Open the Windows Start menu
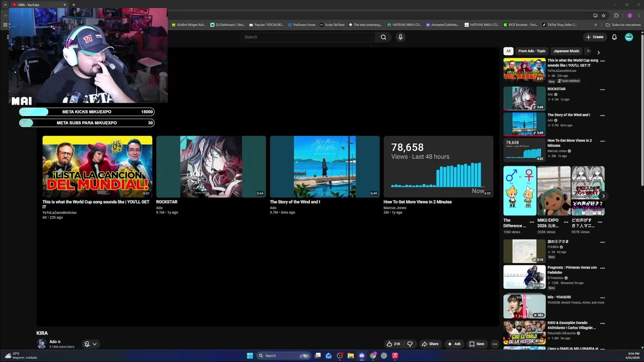Viewport: 644px width, 362px height. click(250, 355)
